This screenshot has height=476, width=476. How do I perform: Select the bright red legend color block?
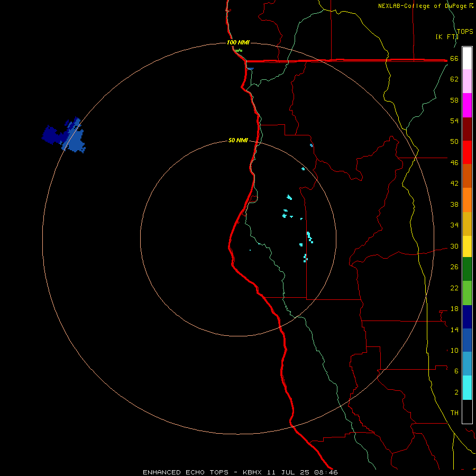tap(467, 152)
